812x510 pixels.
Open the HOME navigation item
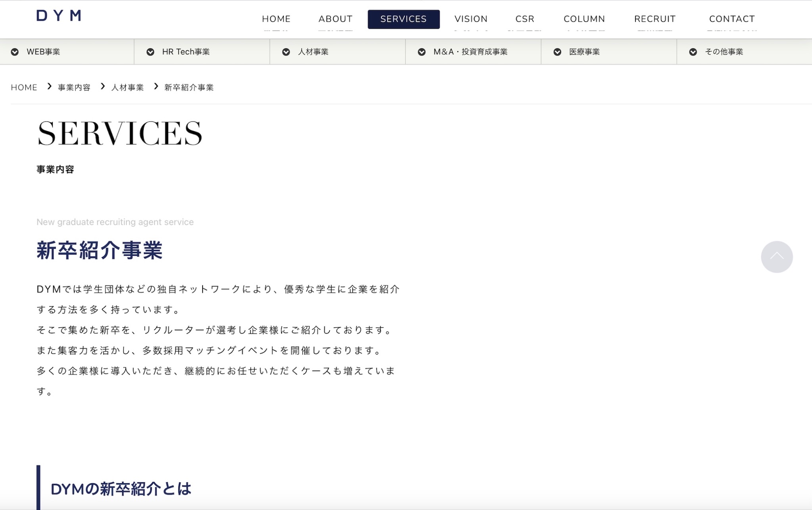pyautogui.click(x=276, y=19)
